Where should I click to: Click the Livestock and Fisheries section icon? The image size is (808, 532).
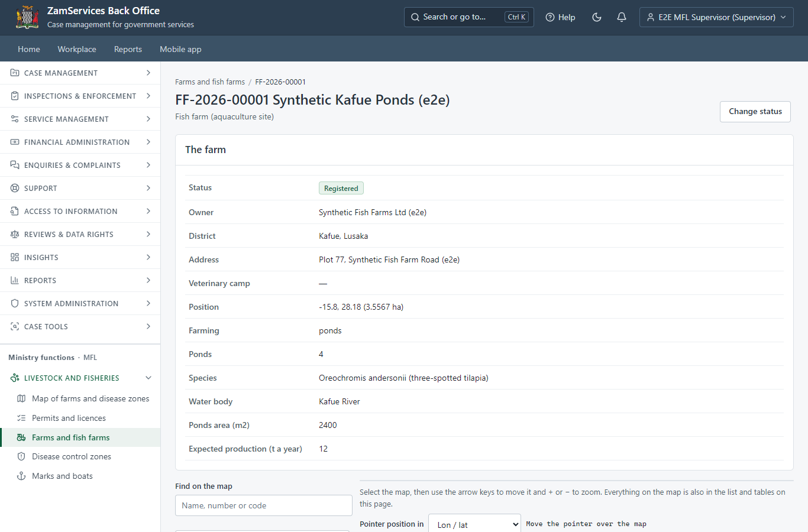coord(15,378)
